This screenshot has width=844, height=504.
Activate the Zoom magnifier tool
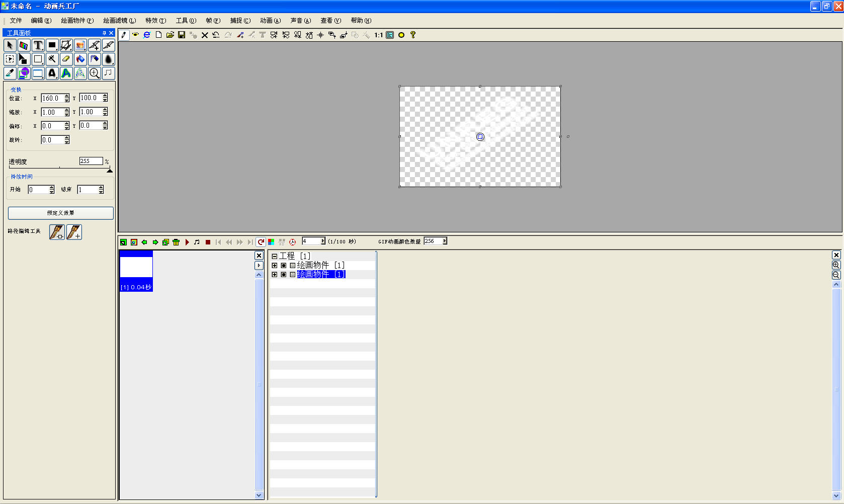(x=94, y=73)
